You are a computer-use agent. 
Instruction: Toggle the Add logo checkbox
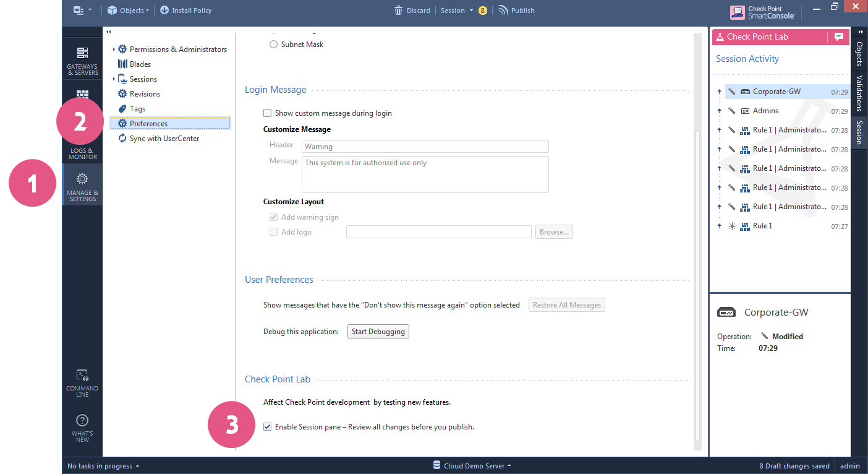coord(273,232)
